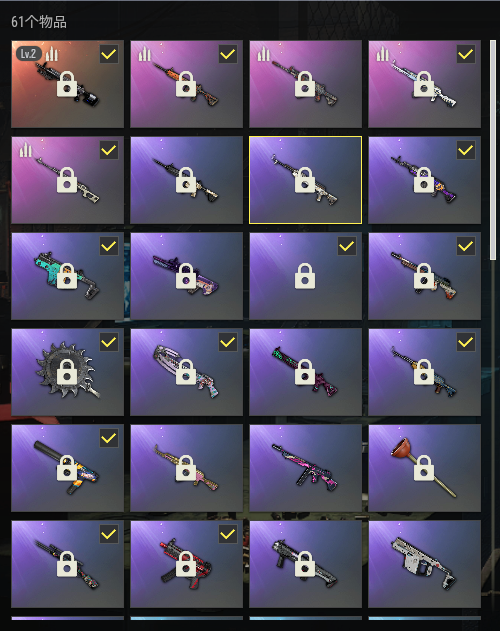This screenshot has height=631, width=500.
Task: Uncheck the suppressed Uzi skin checkbox
Action: [x=109, y=438]
